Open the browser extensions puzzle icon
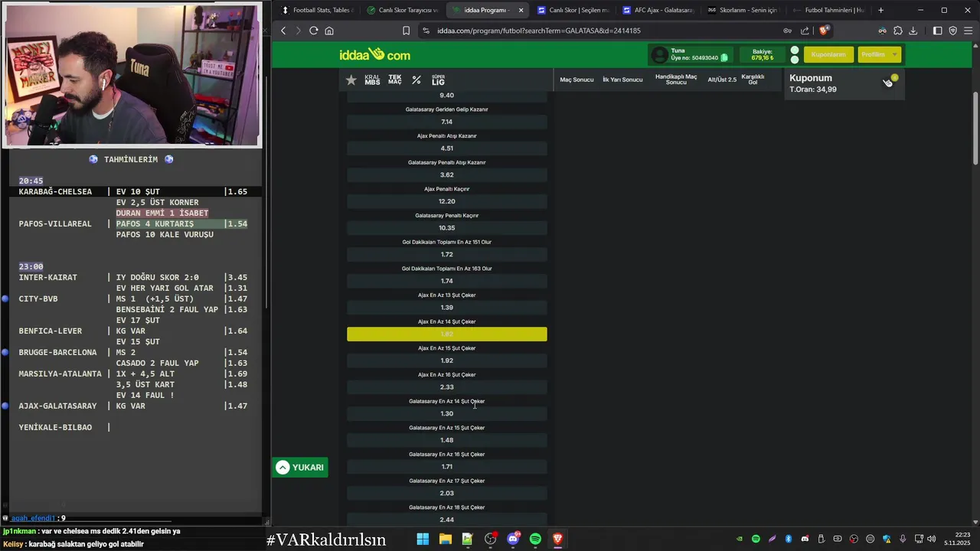Image resolution: width=980 pixels, height=551 pixels. 898,31
